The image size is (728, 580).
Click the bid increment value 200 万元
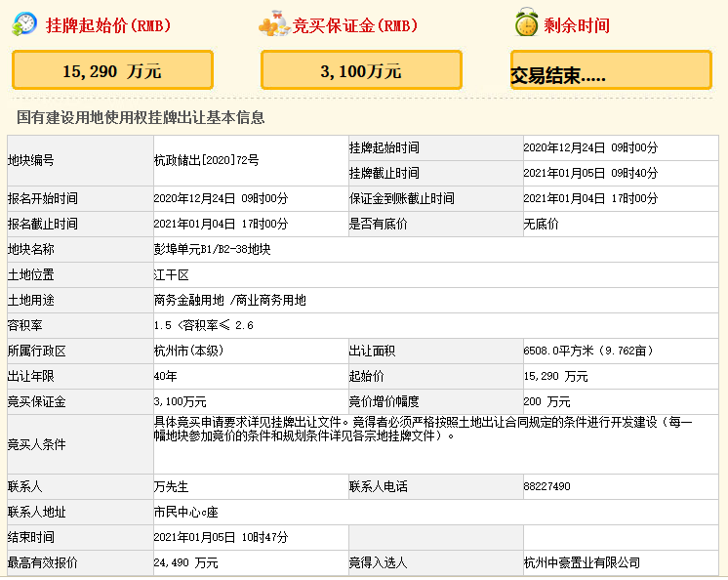547,401
